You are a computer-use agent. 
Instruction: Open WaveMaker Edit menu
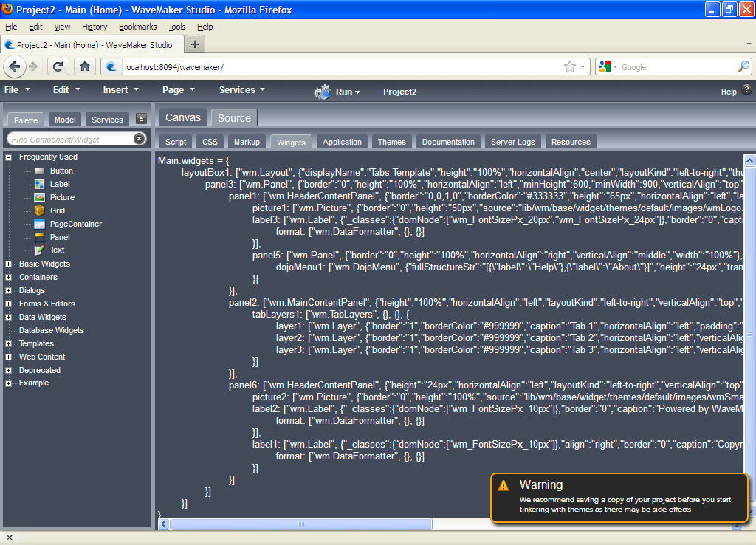[66, 89]
